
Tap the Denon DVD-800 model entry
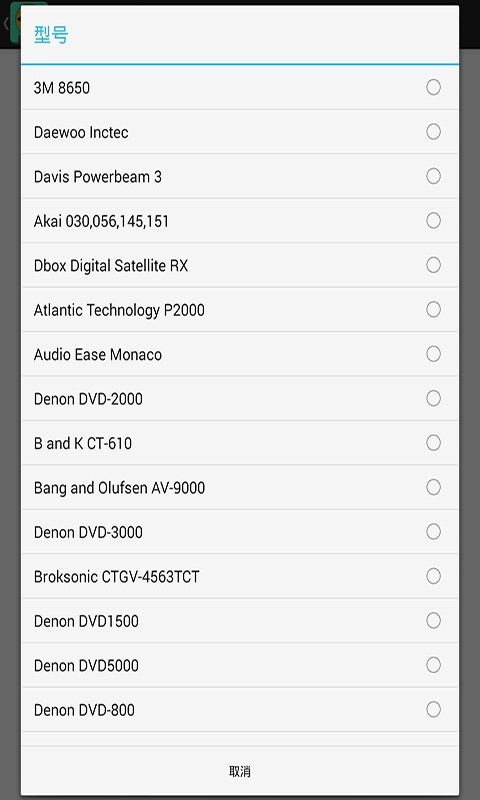click(240, 710)
